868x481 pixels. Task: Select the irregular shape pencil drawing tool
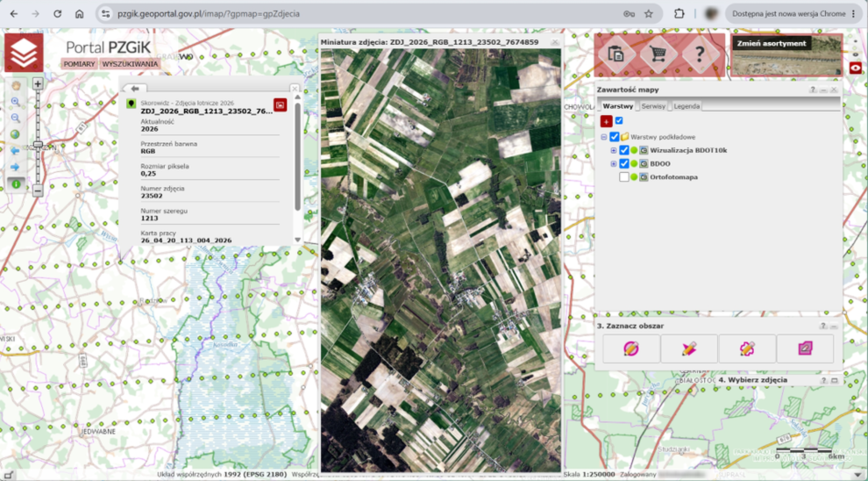tap(747, 349)
